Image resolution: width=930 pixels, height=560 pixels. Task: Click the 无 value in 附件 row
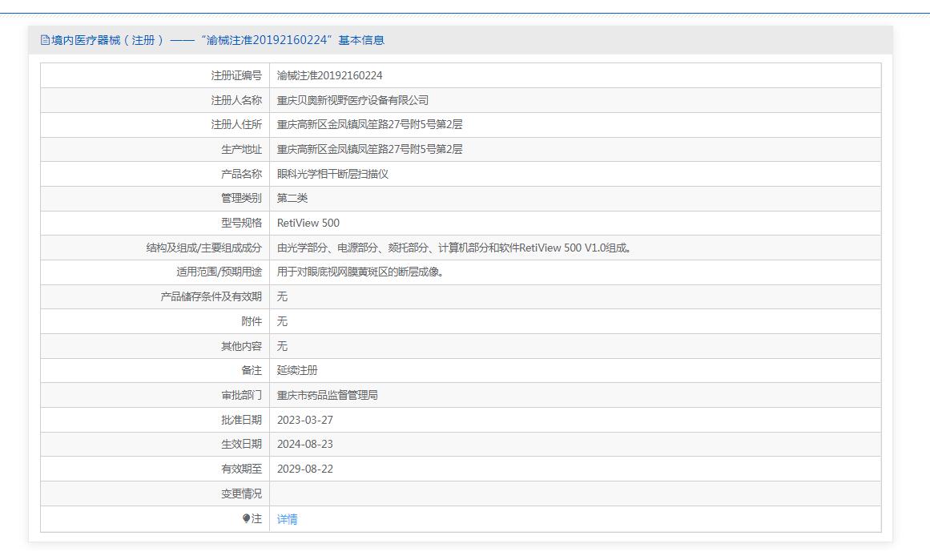point(282,321)
